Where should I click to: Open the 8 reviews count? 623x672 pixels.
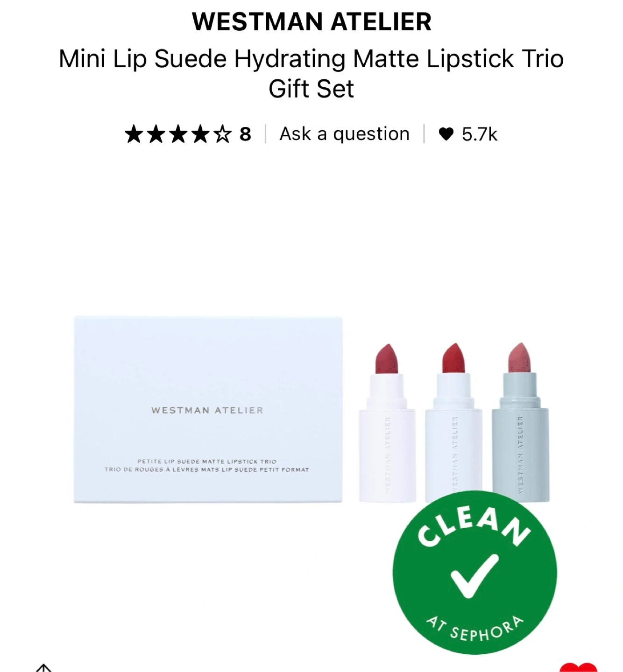click(x=246, y=134)
